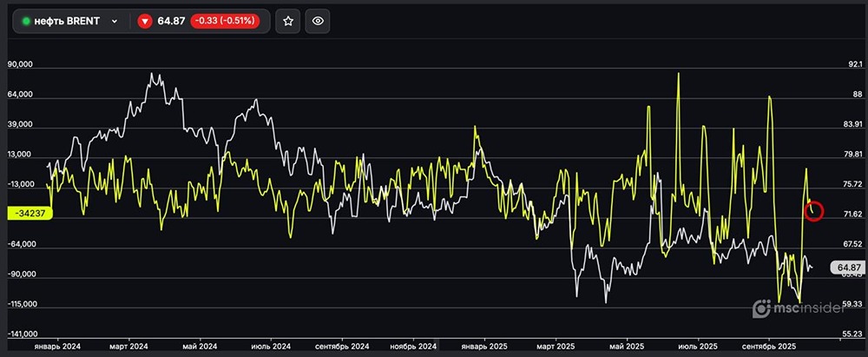Select the yellow -34237 left axis label
Screen dimensions: 868x357
pyautogui.click(x=29, y=214)
